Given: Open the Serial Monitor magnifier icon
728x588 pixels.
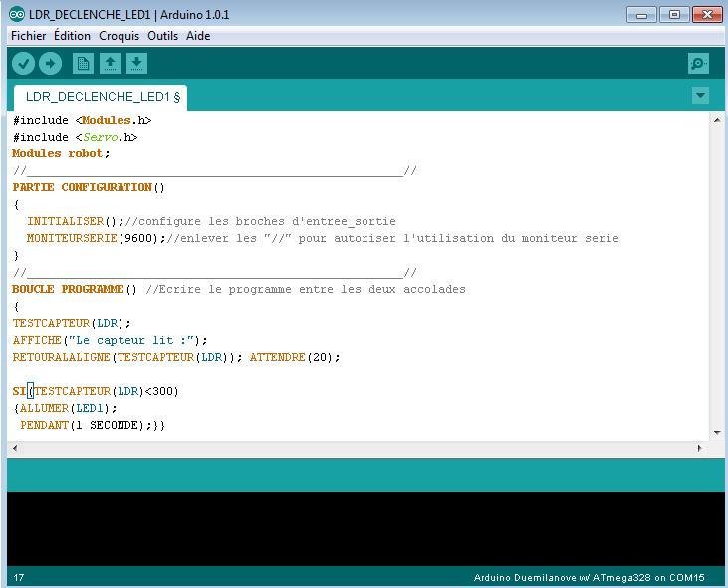Looking at the screenshot, I should (x=698, y=63).
